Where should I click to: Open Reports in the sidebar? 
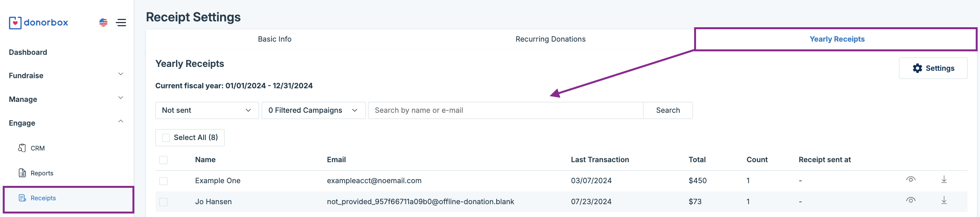point(42,173)
